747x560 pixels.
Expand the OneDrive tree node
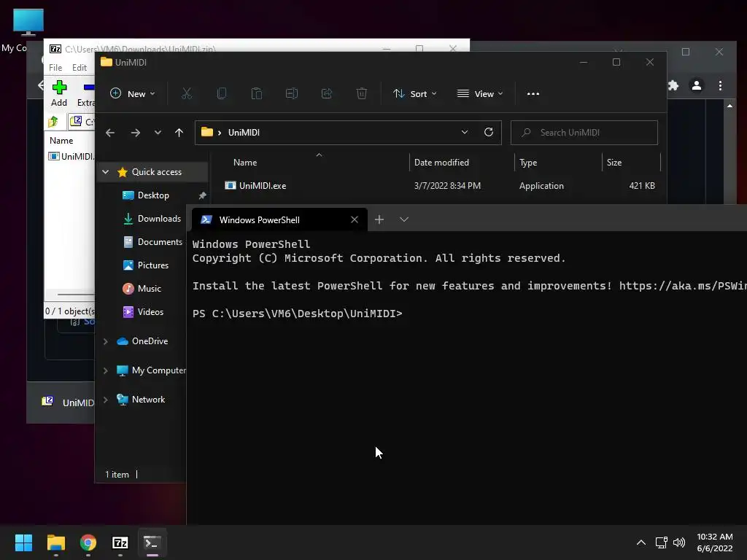(x=106, y=341)
